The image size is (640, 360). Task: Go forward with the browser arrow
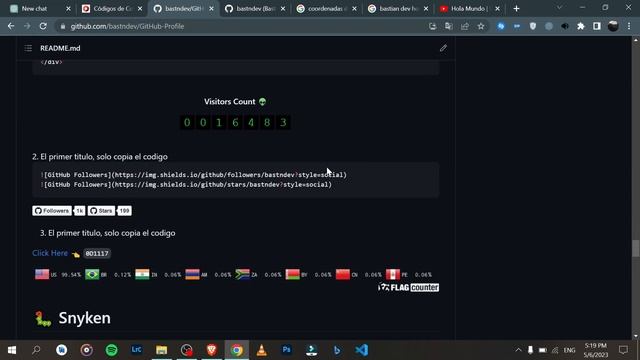pos(27,26)
